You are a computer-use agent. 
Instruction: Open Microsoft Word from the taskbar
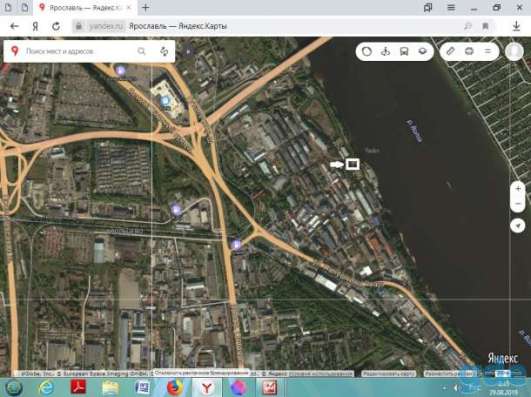[x=142, y=388]
